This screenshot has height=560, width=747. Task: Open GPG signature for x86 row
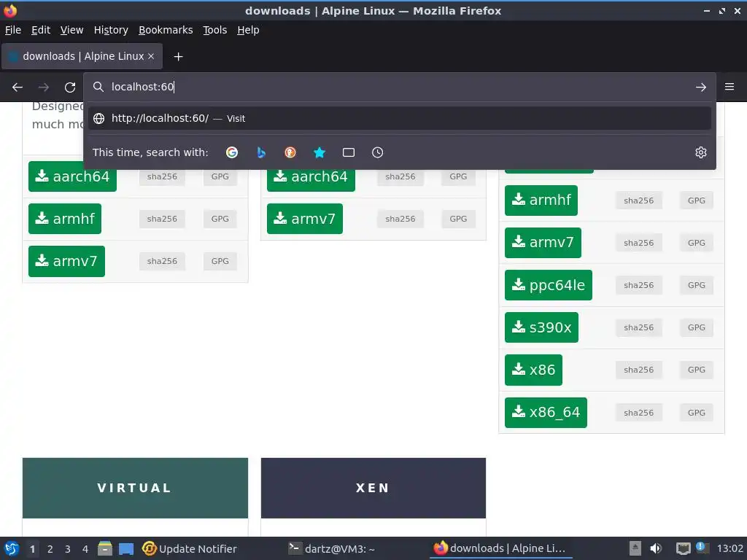pos(697,370)
